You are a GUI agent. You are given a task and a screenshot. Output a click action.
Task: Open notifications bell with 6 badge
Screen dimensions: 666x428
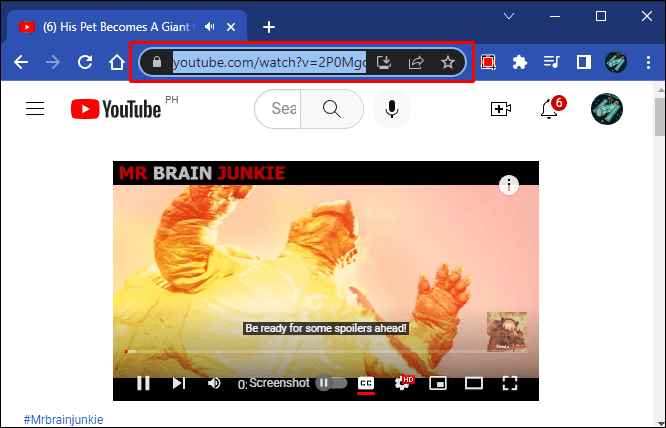click(x=552, y=108)
